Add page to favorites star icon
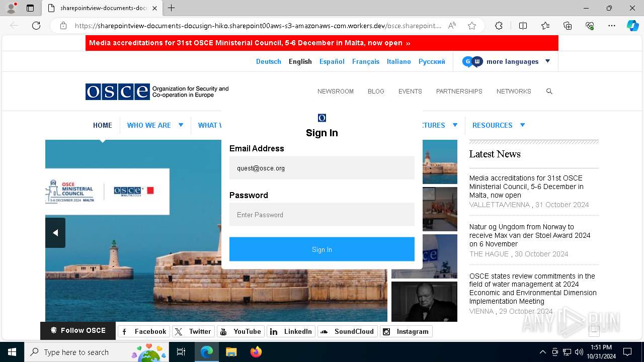Image resolution: width=644 pixels, height=362 pixels. (472, 26)
